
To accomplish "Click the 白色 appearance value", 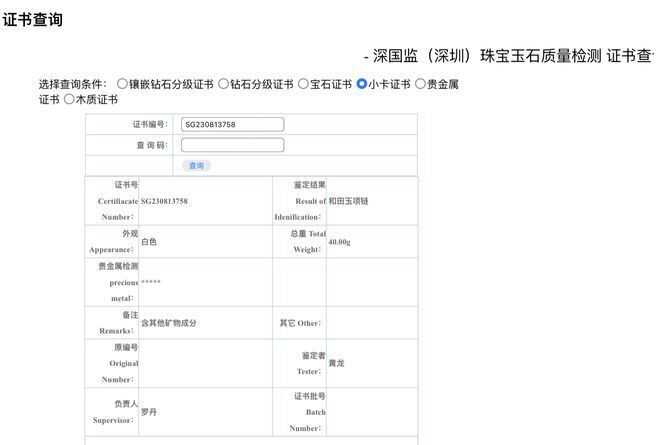I will 149,242.
